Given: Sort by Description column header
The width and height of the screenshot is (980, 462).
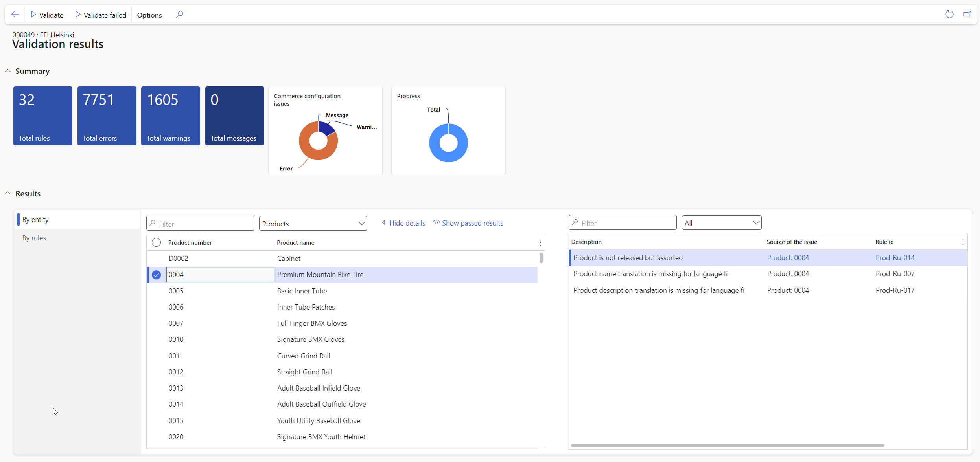Looking at the screenshot, I should coord(586,242).
